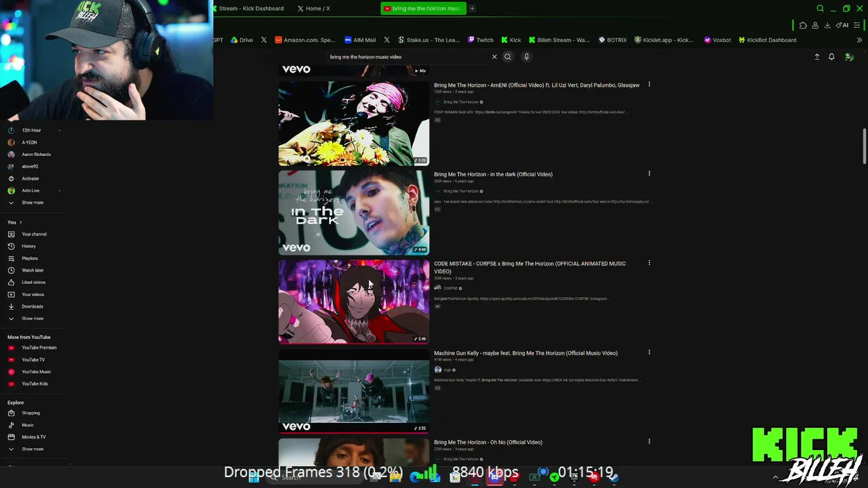This screenshot has width=868, height=488.
Task: Open options menu for the maybe video
Action: 649,352
